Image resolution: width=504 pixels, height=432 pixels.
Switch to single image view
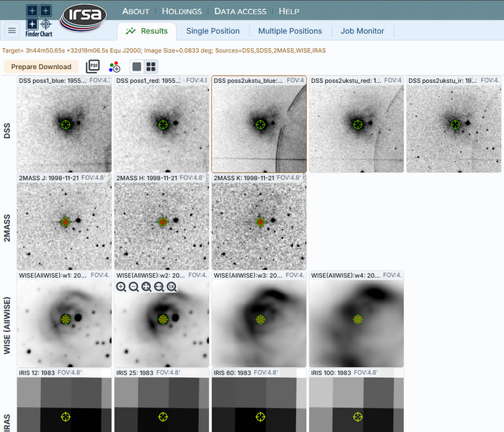[137, 67]
